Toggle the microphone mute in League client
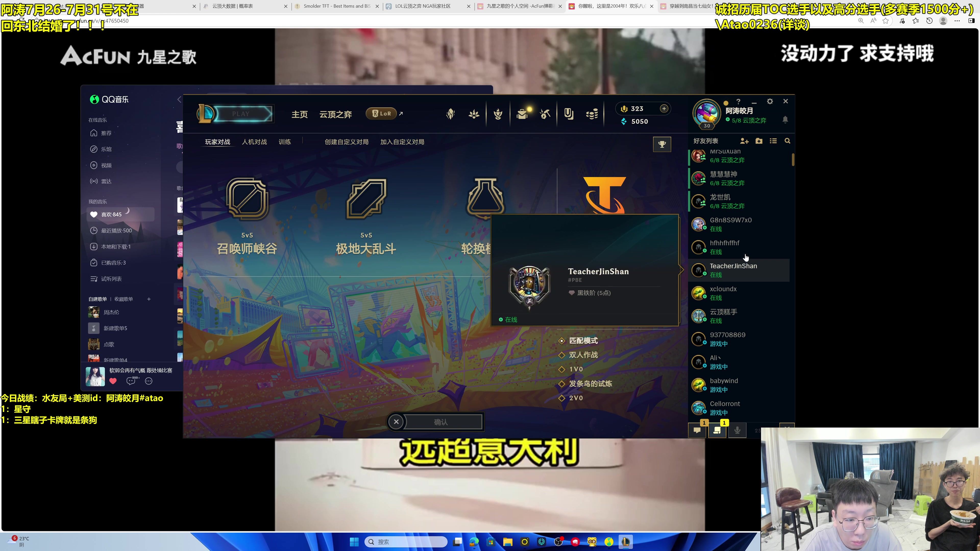The height and width of the screenshot is (551, 980). coord(737,430)
